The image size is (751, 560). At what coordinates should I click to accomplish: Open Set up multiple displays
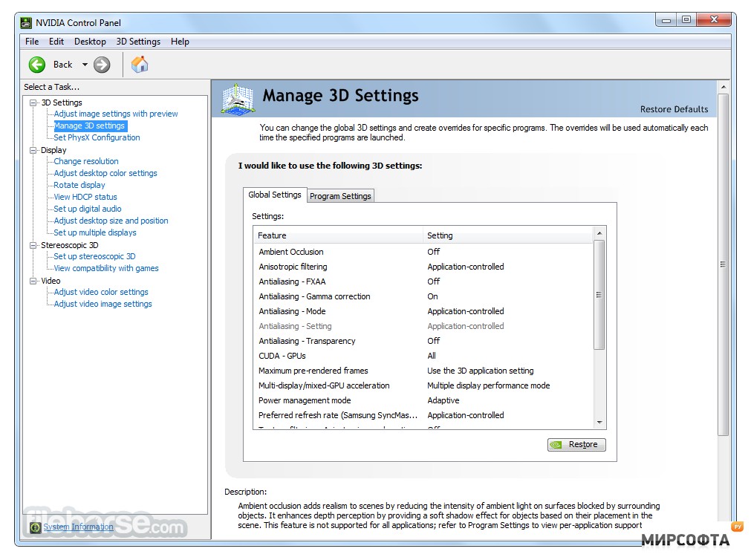click(x=95, y=232)
